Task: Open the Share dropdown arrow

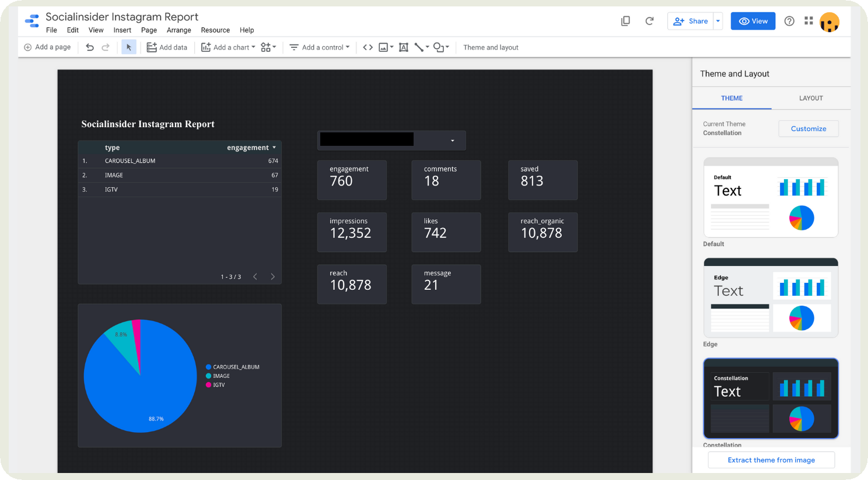Action: 718,21
